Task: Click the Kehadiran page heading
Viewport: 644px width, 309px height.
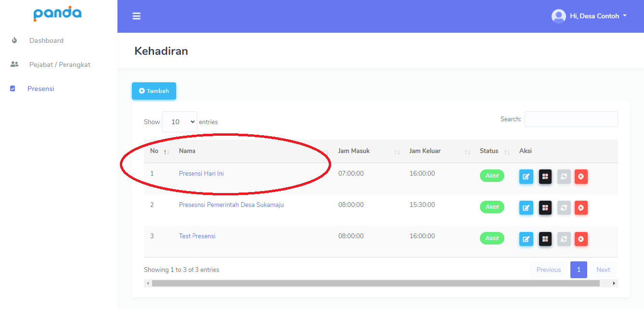Action: [x=161, y=51]
